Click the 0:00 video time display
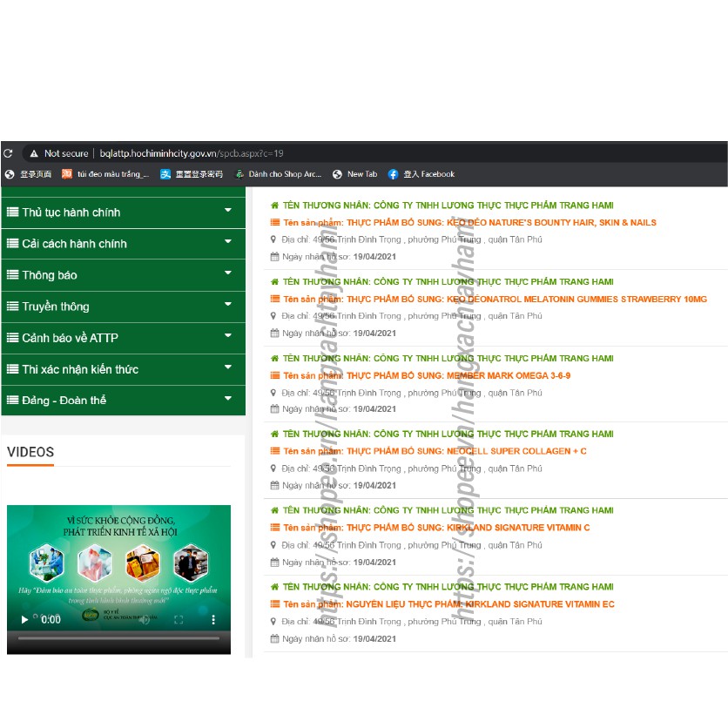Screen dimensions: 728x728 click(x=51, y=619)
